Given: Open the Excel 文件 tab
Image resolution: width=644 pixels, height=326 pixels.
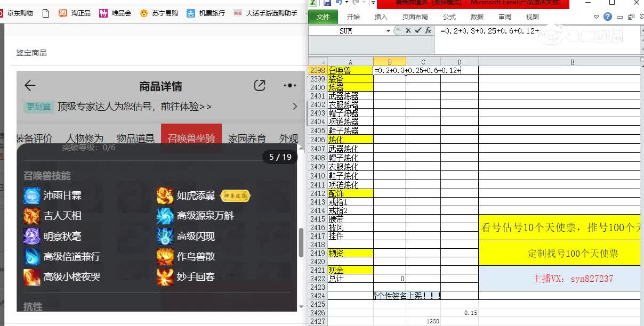Looking at the screenshot, I should pyautogui.click(x=323, y=17).
